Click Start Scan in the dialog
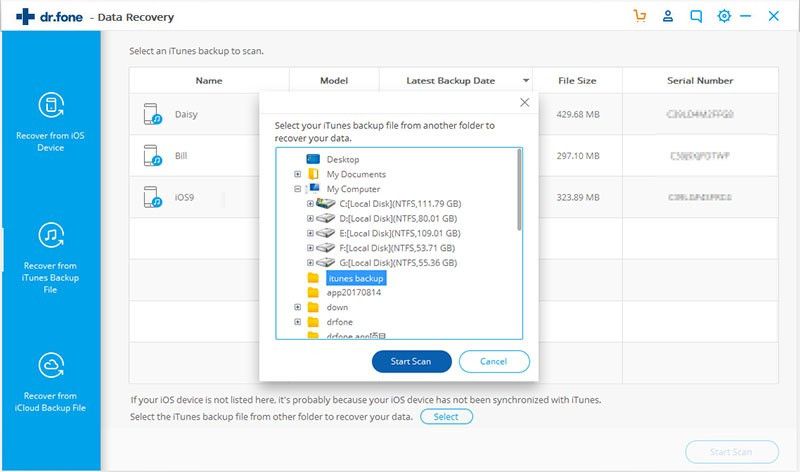 [411, 361]
